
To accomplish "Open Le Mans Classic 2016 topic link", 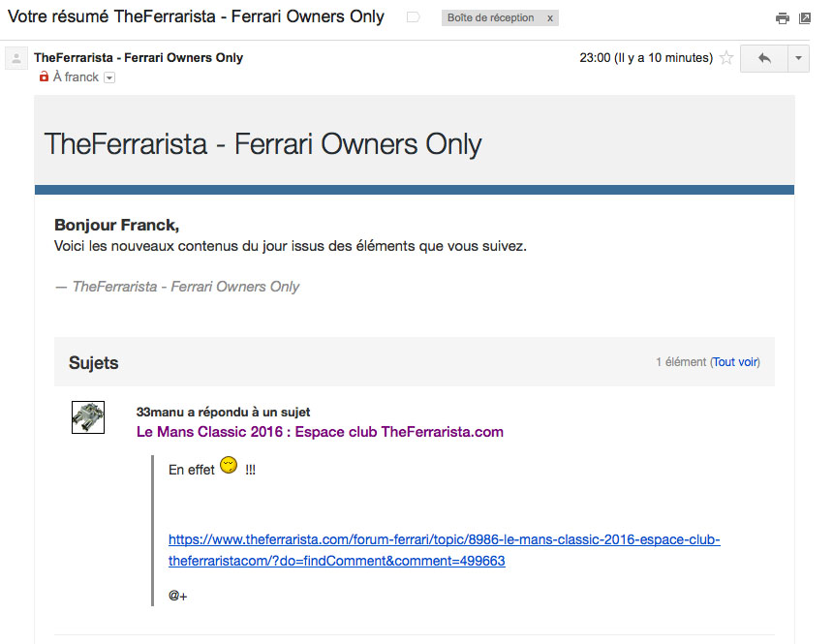I will (320, 432).
